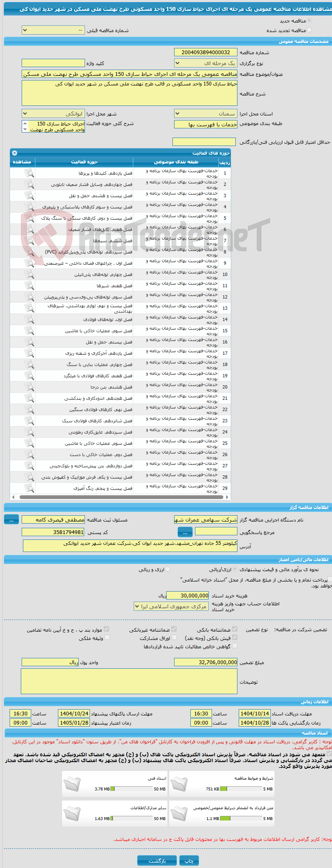Select ارزی/ریالی radio option
The height and width of the screenshot is (868, 332).
(x=235, y=569)
